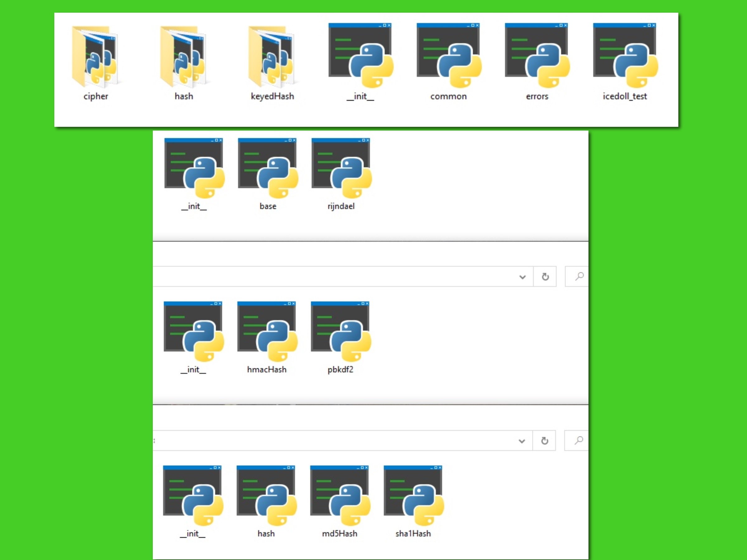Screen dimensions: 747x560
Task: Click refresh button above the hmacHash pane
Action: (545, 277)
